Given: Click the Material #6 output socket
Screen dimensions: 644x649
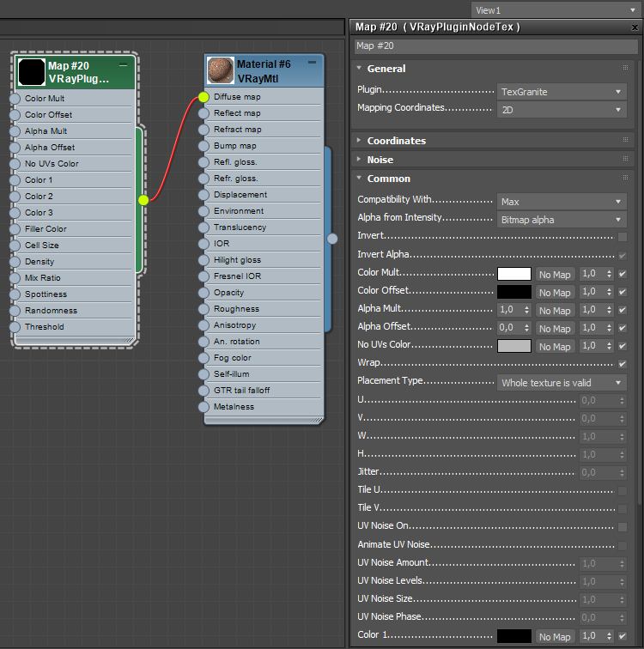Looking at the screenshot, I should [333, 239].
